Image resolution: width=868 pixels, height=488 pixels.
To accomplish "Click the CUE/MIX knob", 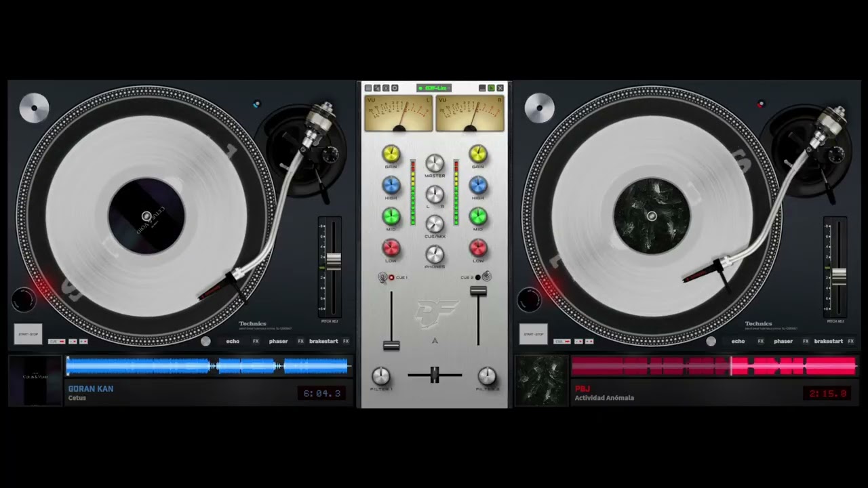I will pyautogui.click(x=435, y=224).
